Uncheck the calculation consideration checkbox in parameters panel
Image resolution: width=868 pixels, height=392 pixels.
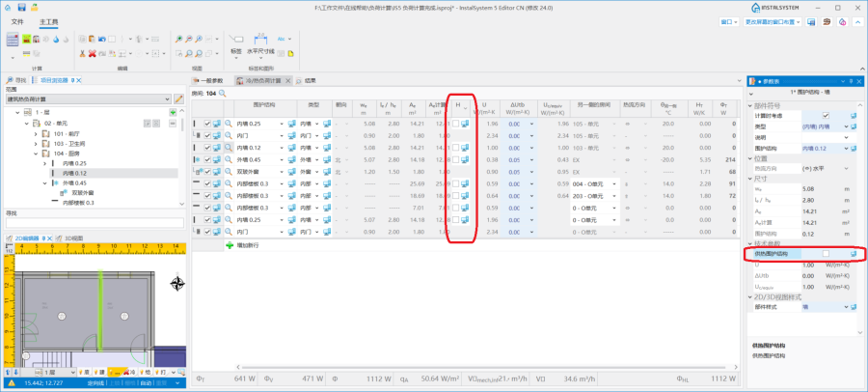826,116
